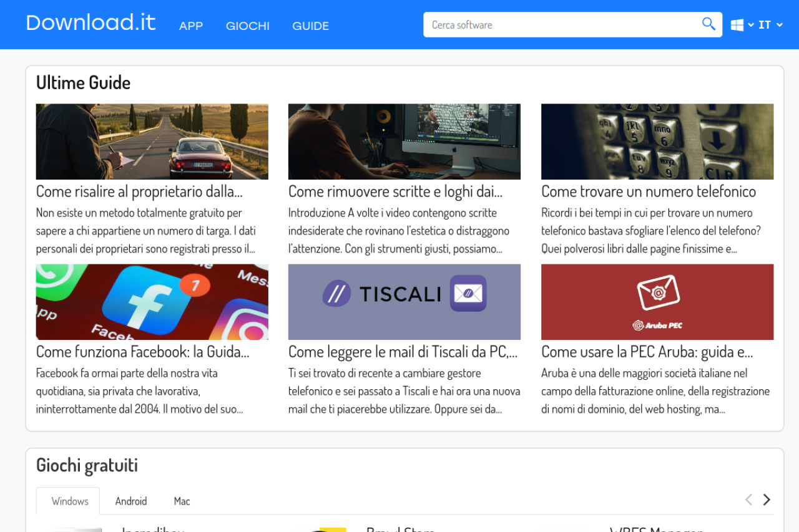The image size is (799, 532).
Task: Switch to the Mac games tab
Action: tap(182, 501)
